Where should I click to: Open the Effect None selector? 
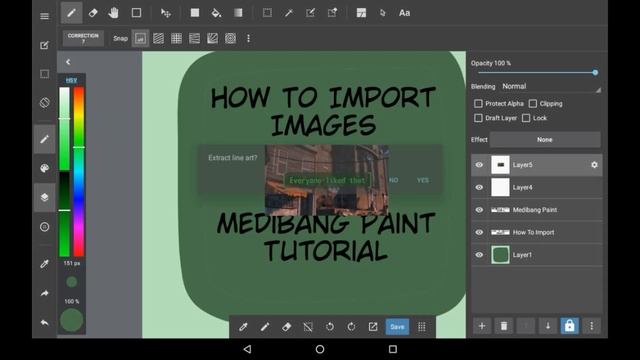(545, 140)
